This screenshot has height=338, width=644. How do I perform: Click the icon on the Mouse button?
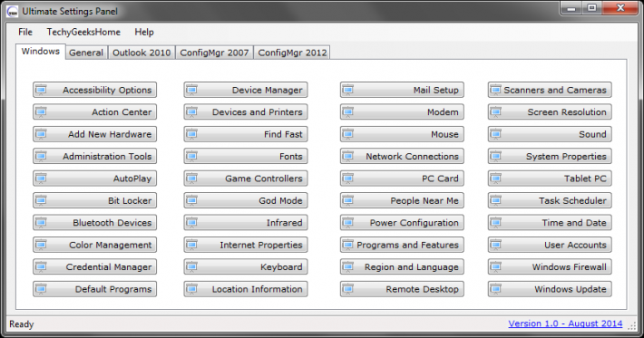[x=348, y=134]
